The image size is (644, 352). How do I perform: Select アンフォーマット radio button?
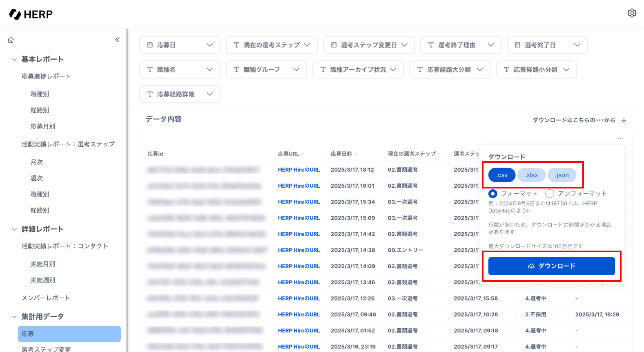550,193
